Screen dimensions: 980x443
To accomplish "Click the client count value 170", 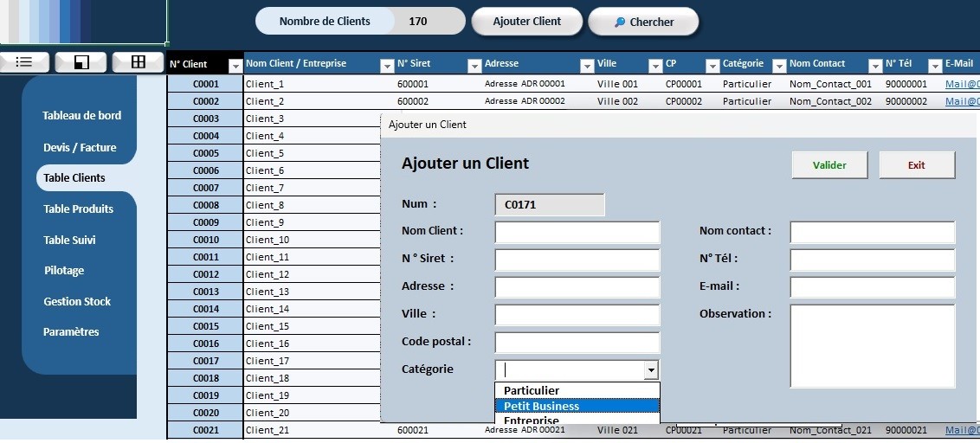I will pyautogui.click(x=418, y=22).
